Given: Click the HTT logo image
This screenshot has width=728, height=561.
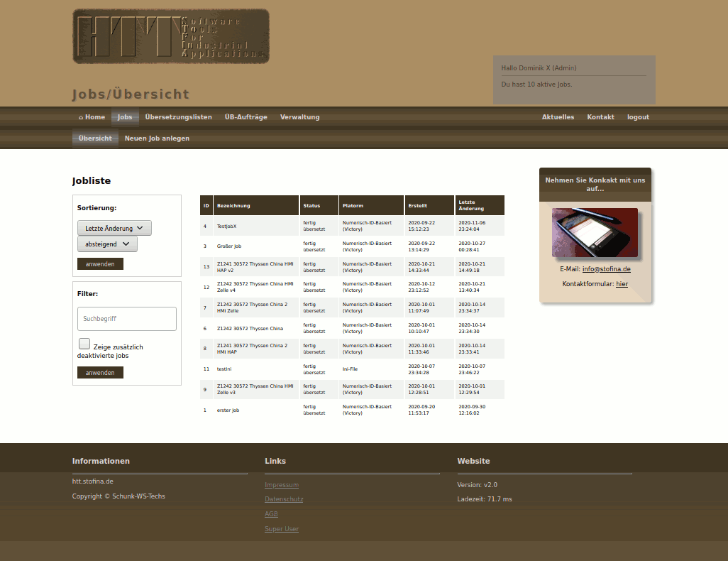Looking at the screenshot, I should point(170,36).
